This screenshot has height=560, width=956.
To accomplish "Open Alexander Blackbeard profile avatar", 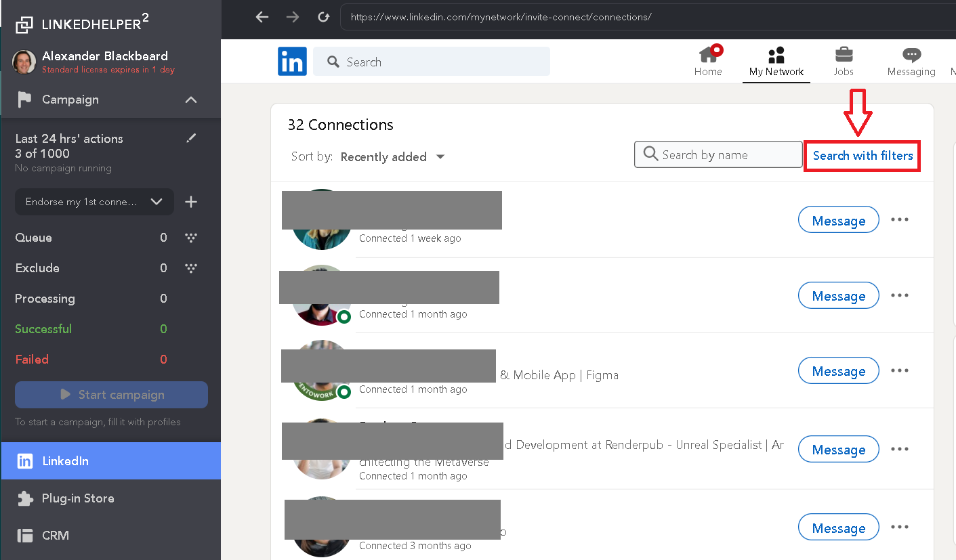I will click(24, 62).
